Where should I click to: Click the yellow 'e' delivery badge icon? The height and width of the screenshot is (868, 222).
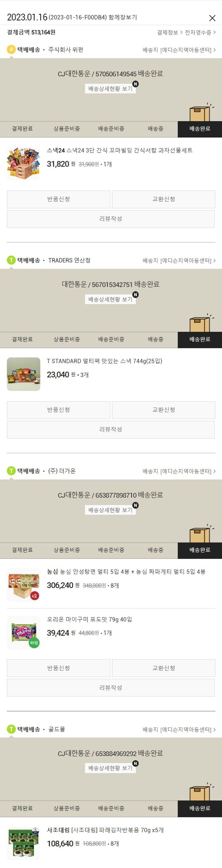click(11, 50)
